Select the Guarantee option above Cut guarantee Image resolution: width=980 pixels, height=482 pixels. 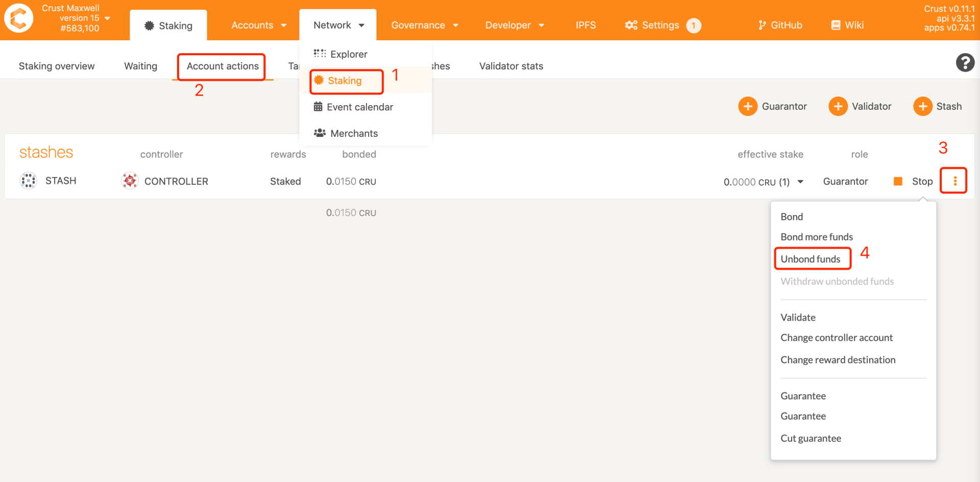point(803,416)
